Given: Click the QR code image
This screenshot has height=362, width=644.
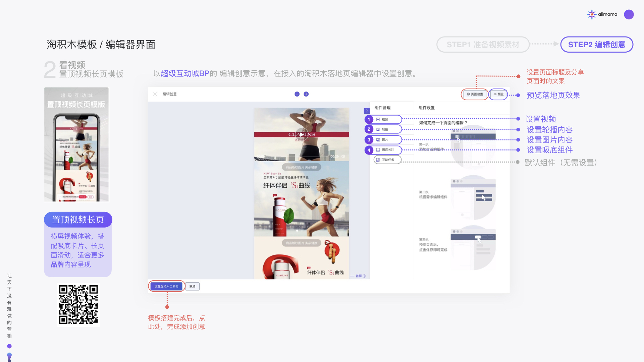Looking at the screenshot, I should (78, 304).
